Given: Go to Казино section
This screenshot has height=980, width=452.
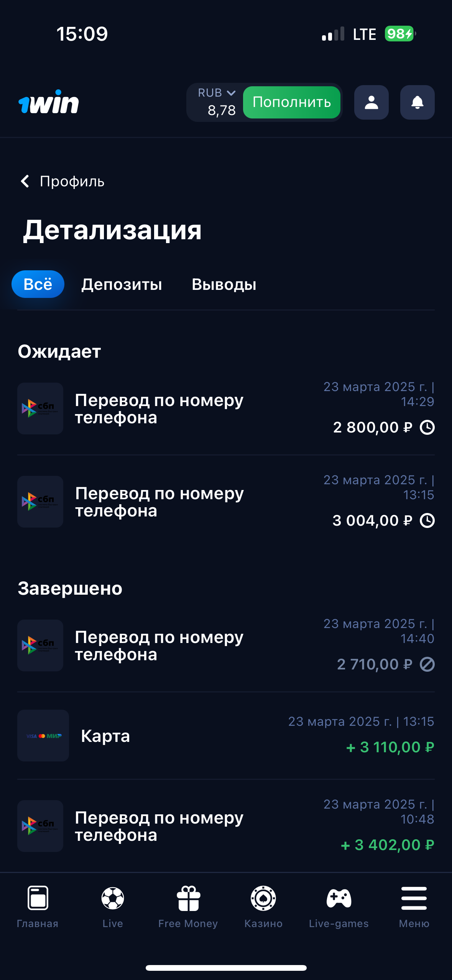Looking at the screenshot, I should pos(263,898).
